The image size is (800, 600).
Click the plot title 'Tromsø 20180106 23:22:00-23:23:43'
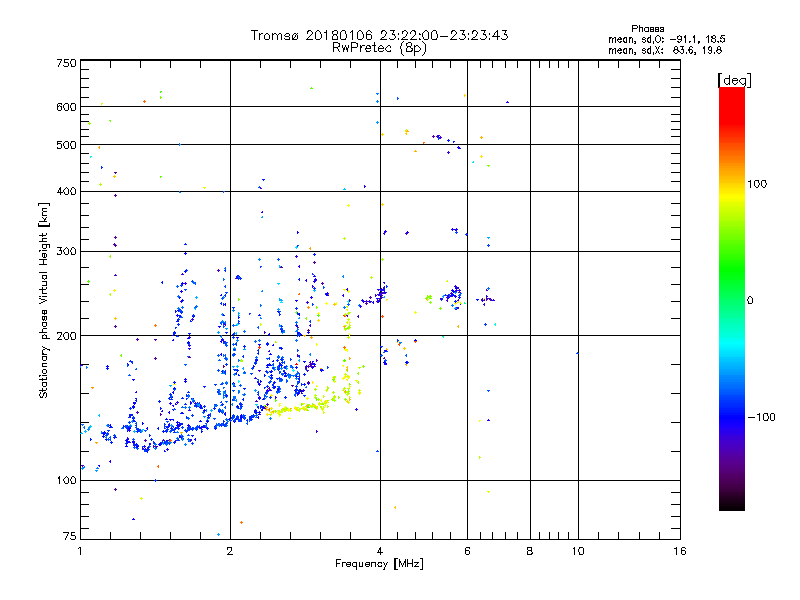[379, 35]
